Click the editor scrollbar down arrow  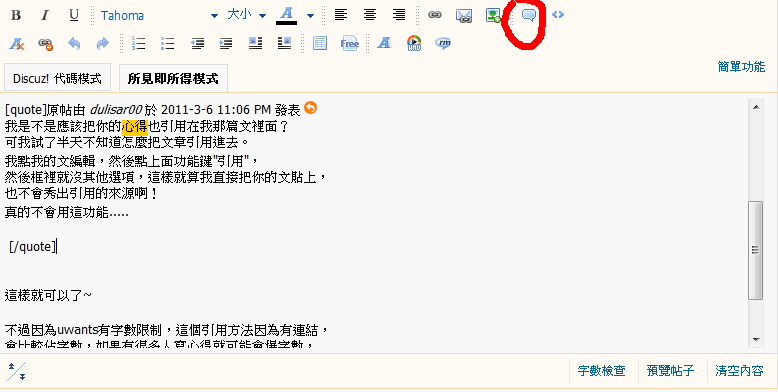pyautogui.click(x=756, y=340)
